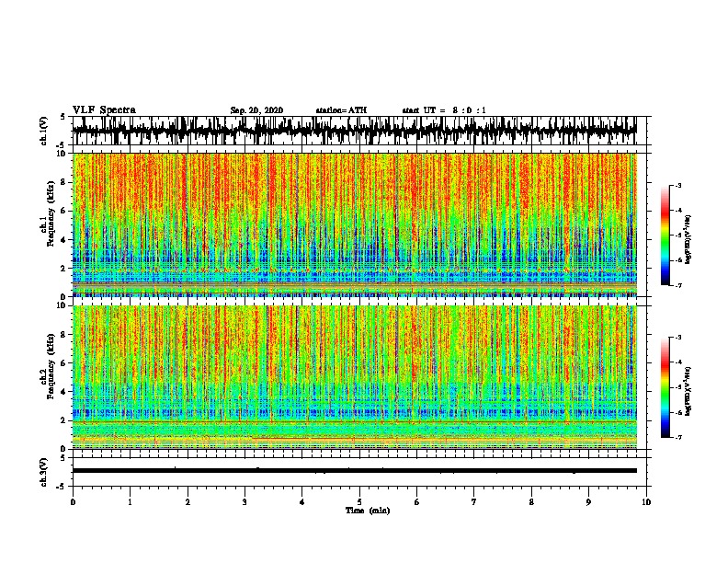Click the "station=ATH" header label
The image size is (728, 563).
[x=341, y=110]
